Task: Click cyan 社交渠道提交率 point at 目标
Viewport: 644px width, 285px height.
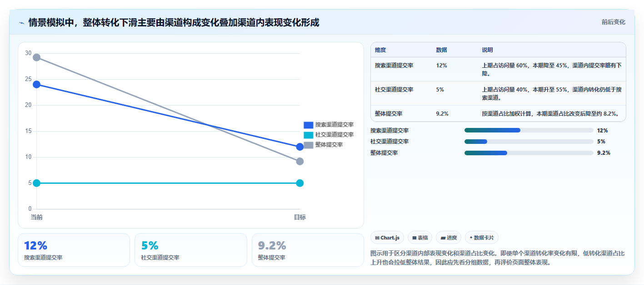Action: pos(300,183)
